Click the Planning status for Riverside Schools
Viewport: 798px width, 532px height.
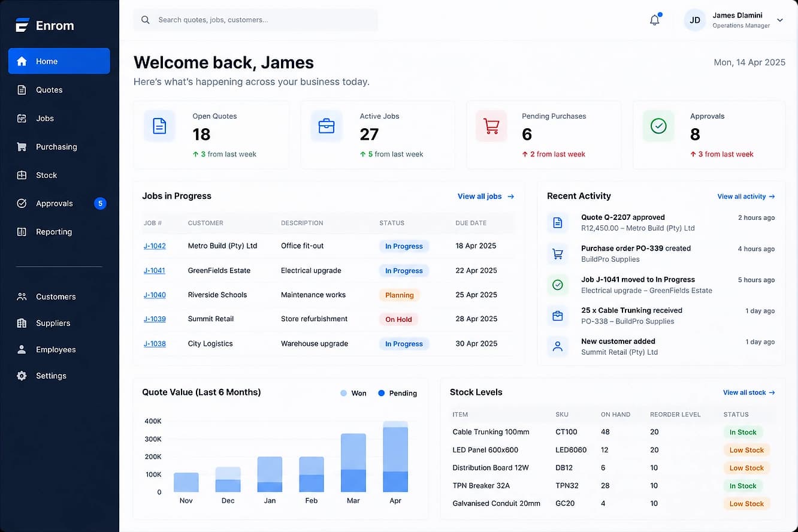coord(400,295)
